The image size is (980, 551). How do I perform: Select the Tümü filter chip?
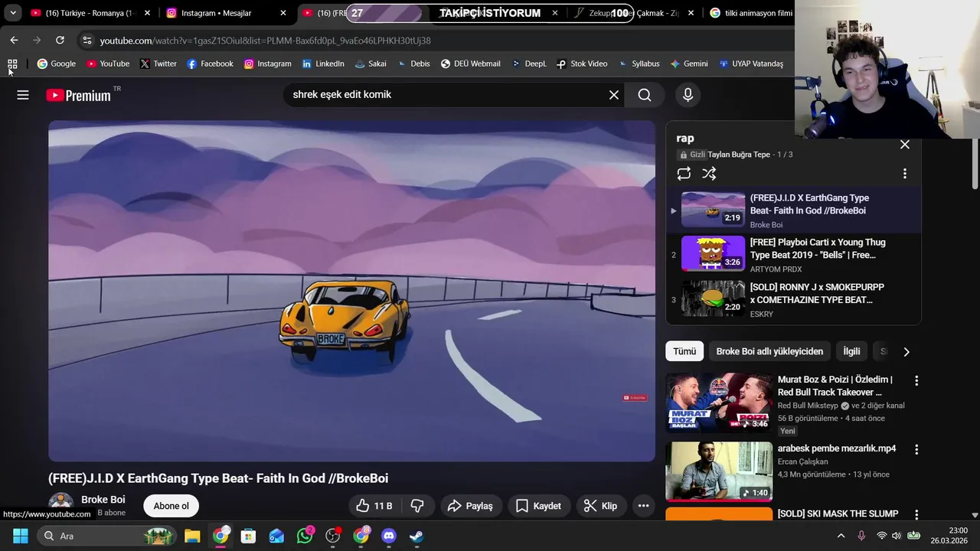[x=684, y=351]
